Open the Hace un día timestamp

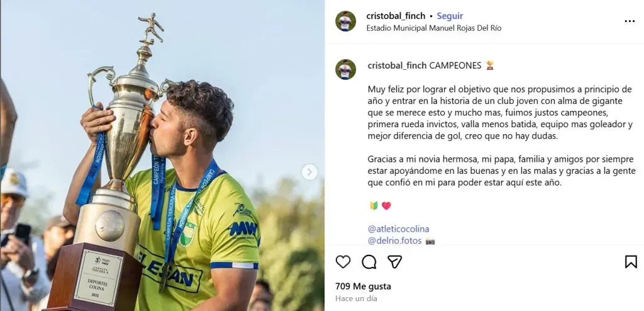[356, 298]
